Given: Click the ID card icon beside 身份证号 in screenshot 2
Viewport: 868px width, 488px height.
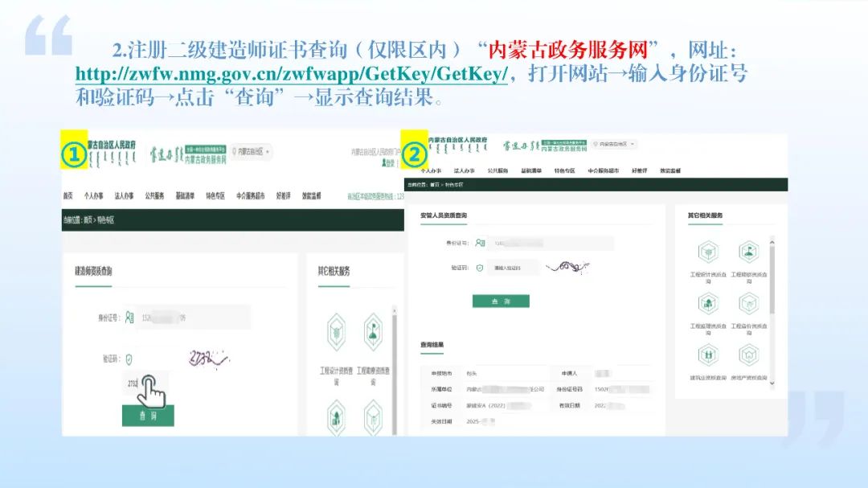Looking at the screenshot, I should tap(480, 243).
